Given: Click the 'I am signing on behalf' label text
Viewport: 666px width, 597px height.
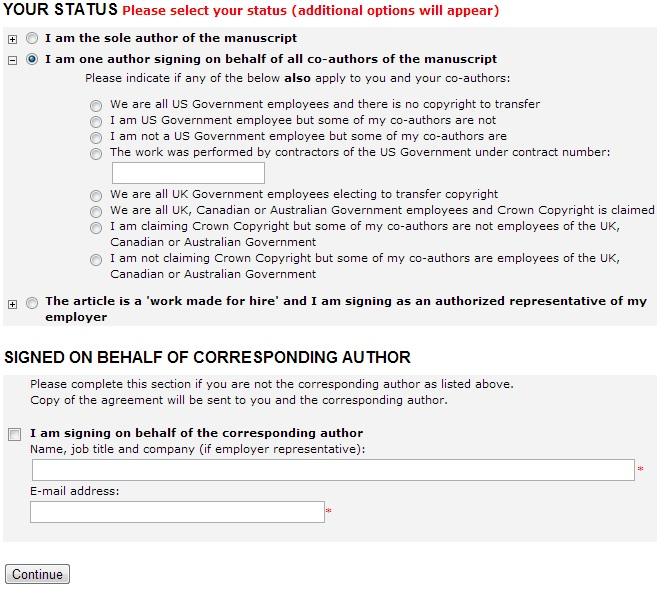Looking at the screenshot, I should (x=196, y=434).
